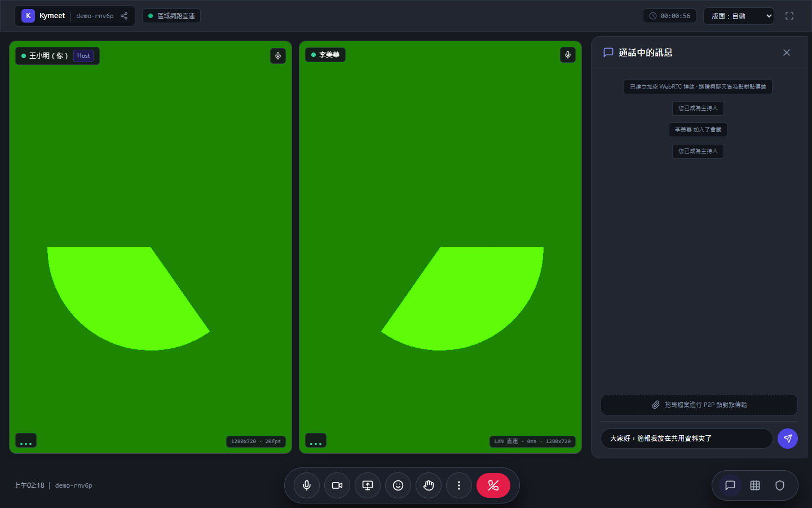Toggle chat panel icon at bottom right
This screenshot has height=508, width=812.
(730, 485)
